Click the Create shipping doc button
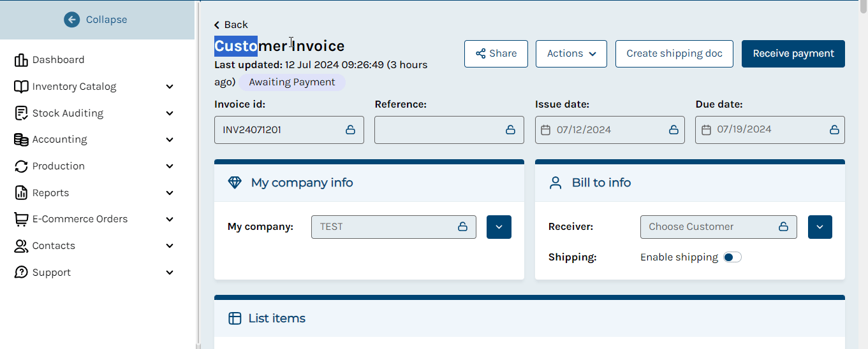This screenshot has width=868, height=349. [x=674, y=53]
